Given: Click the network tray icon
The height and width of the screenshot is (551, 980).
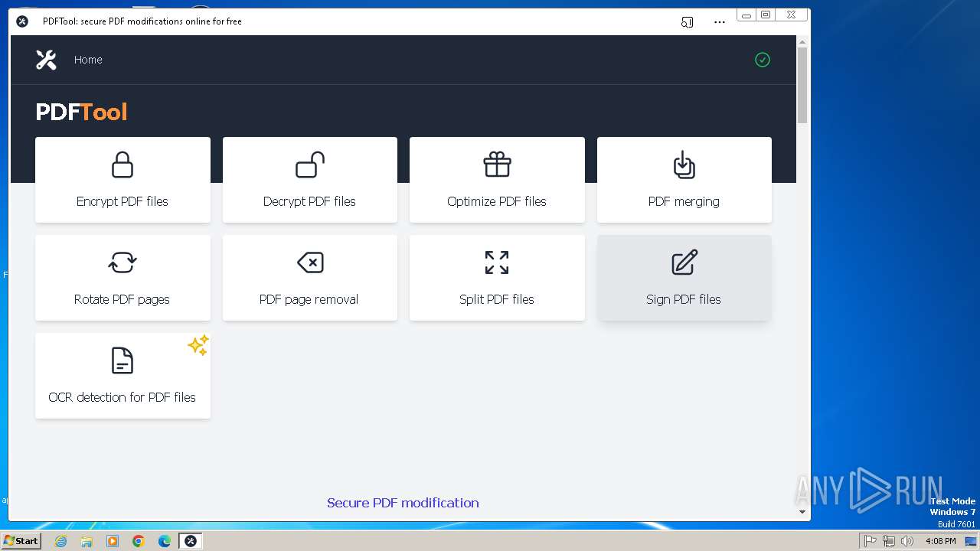Looking at the screenshot, I should pos(889,541).
